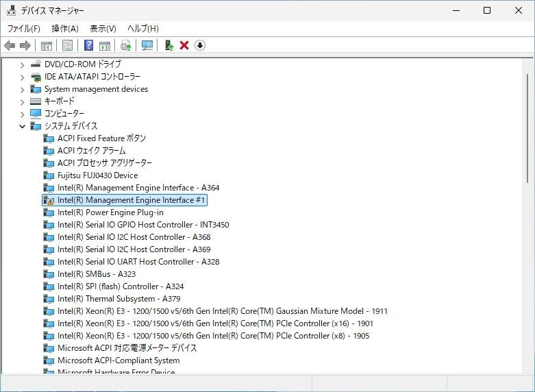
Task: Close the Device Manager window
Action: (519, 10)
